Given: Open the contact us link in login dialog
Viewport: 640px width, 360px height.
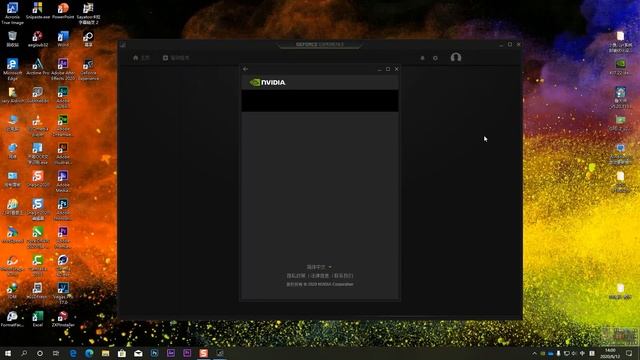Looking at the screenshot, I should pos(344,276).
